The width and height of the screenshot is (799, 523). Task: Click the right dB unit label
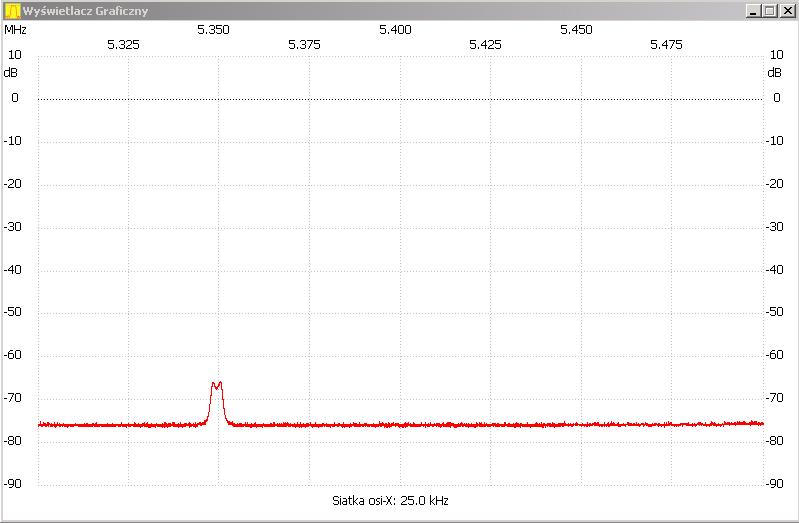pyautogui.click(x=775, y=72)
